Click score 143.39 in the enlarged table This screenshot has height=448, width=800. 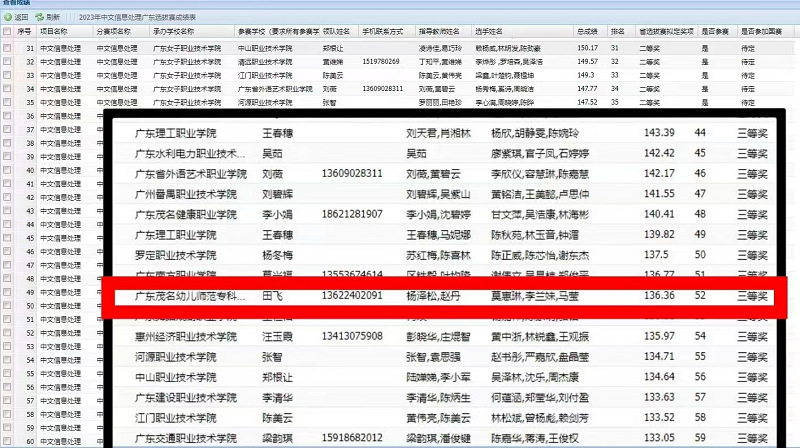(x=659, y=133)
